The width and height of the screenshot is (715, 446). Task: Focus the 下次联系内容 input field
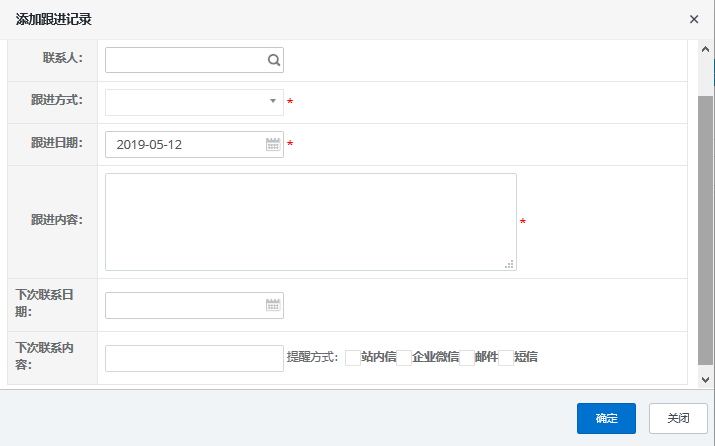tap(194, 358)
